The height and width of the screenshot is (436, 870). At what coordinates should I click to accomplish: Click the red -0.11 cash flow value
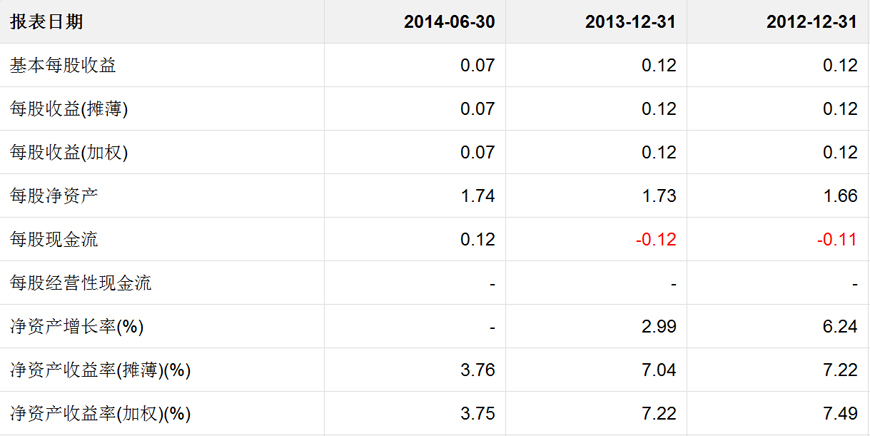coord(838,240)
